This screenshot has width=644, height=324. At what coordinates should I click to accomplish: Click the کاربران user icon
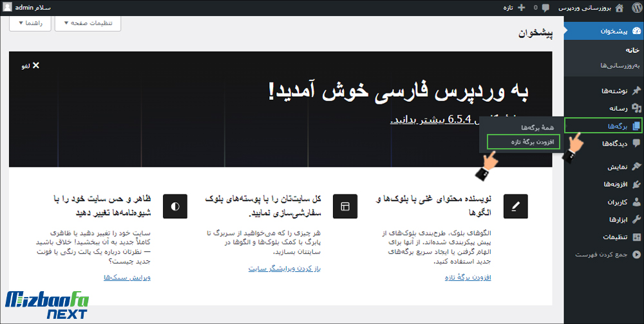click(x=636, y=202)
